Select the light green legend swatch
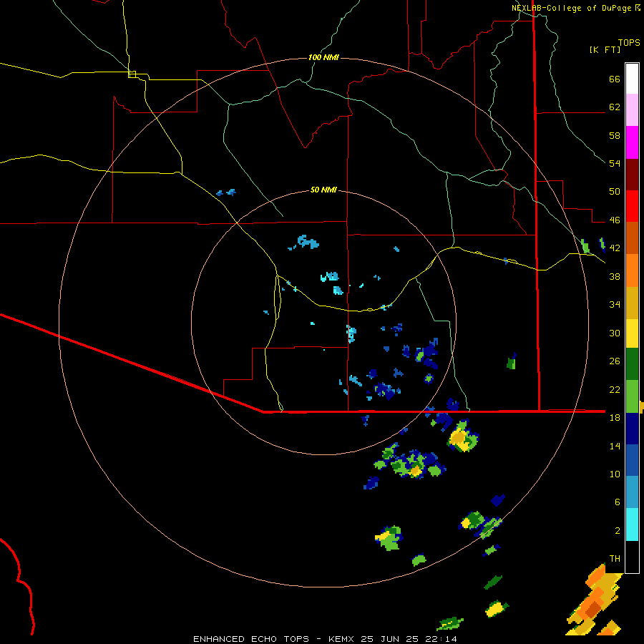 632,396
